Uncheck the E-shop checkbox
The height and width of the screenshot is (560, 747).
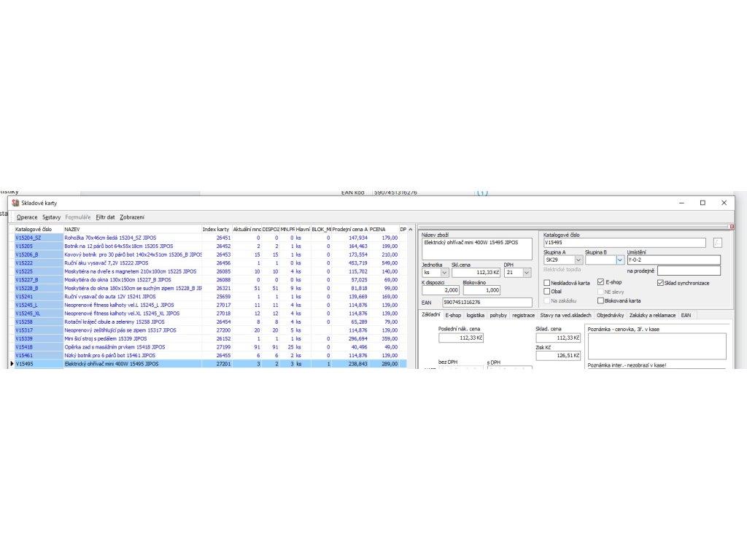(x=601, y=282)
